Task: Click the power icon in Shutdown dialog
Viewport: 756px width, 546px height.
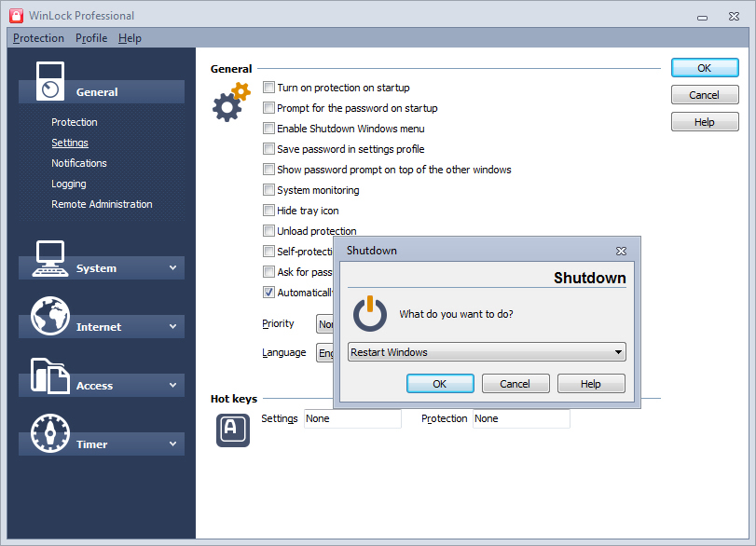Action: pos(370,313)
